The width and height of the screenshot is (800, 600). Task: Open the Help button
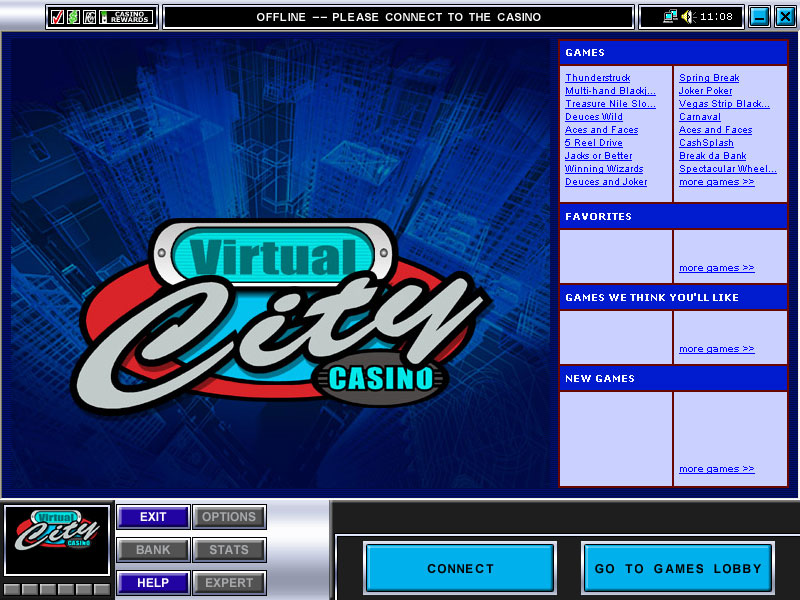153,583
